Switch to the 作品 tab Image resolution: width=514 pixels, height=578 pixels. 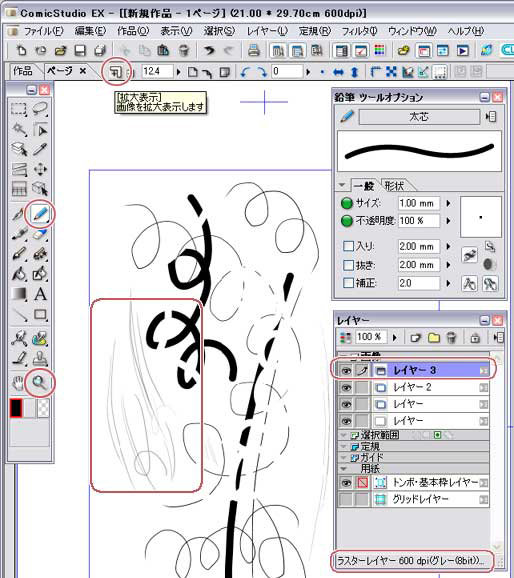(x=23, y=71)
